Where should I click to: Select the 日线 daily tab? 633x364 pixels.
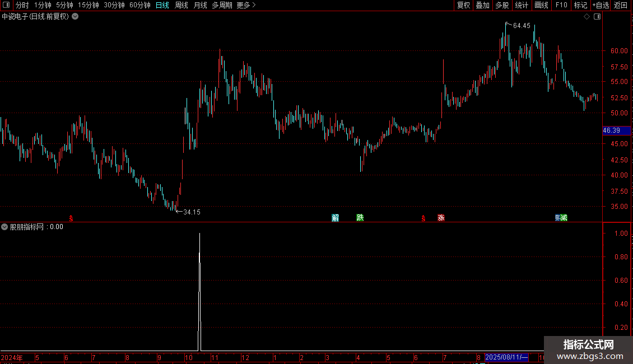point(162,5)
